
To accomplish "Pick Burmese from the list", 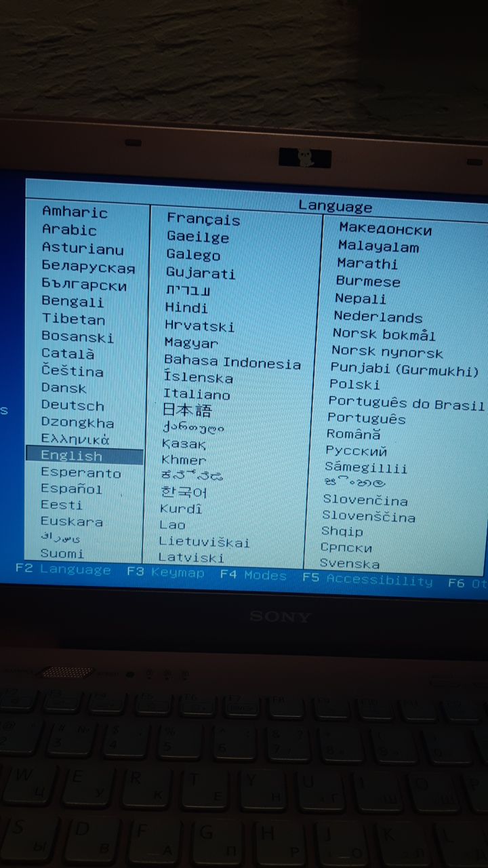I will [x=368, y=281].
